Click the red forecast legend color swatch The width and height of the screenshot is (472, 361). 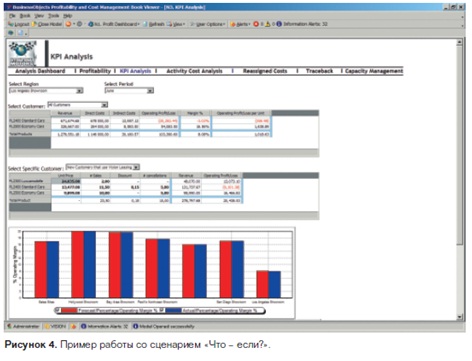(x=69, y=311)
